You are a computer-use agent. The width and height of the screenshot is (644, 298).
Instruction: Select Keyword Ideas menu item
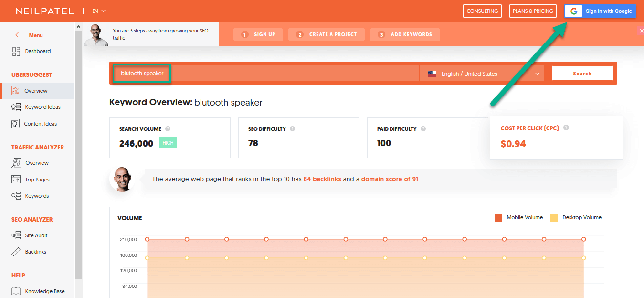tap(42, 107)
